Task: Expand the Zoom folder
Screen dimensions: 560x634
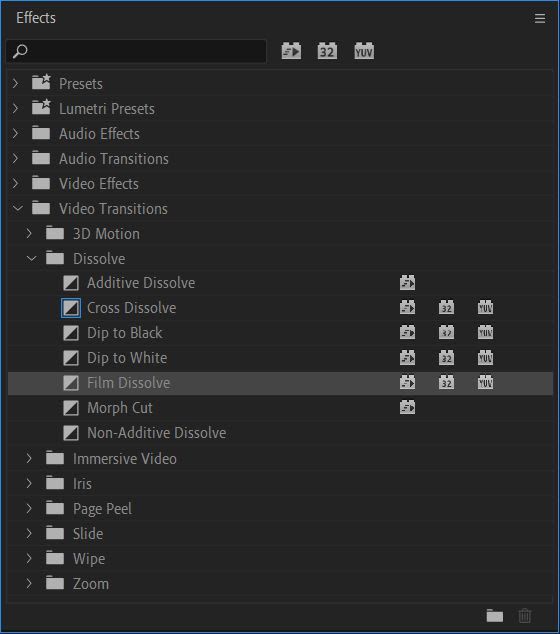Action: (x=29, y=583)
